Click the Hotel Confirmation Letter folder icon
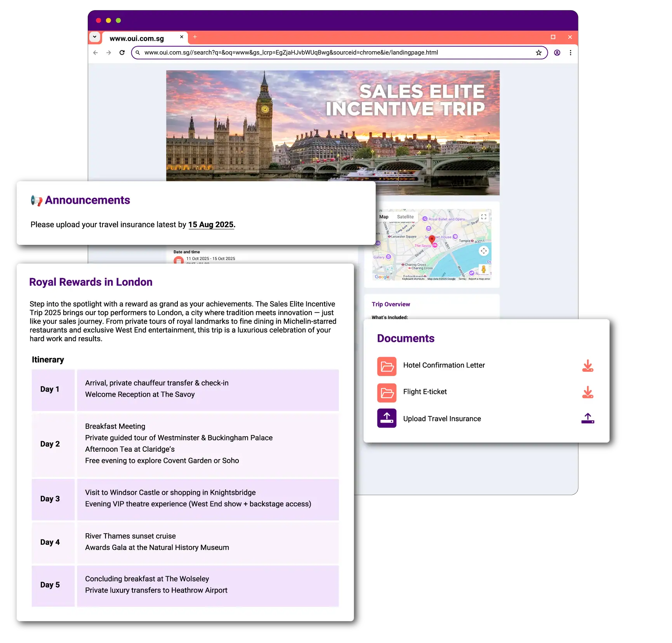 click(387, 366)
